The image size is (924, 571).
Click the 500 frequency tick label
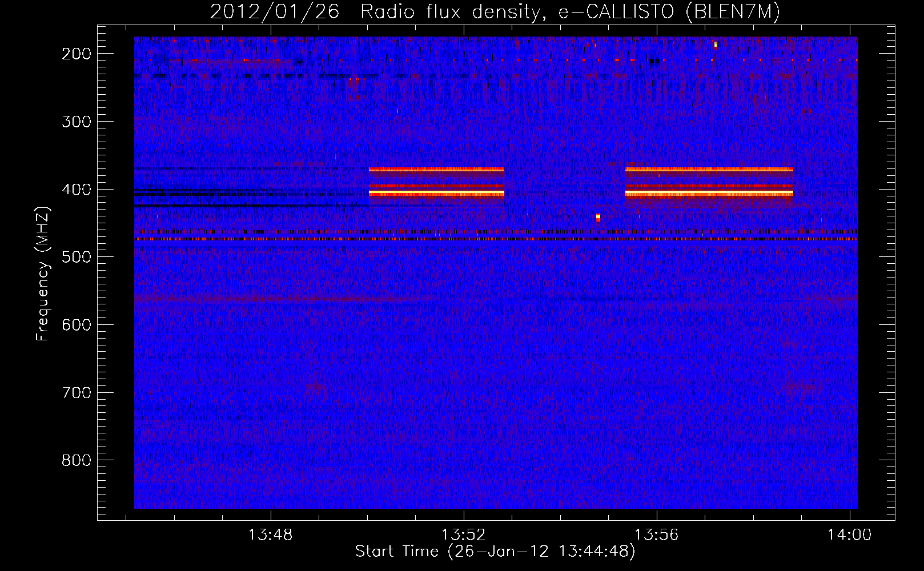77,257
